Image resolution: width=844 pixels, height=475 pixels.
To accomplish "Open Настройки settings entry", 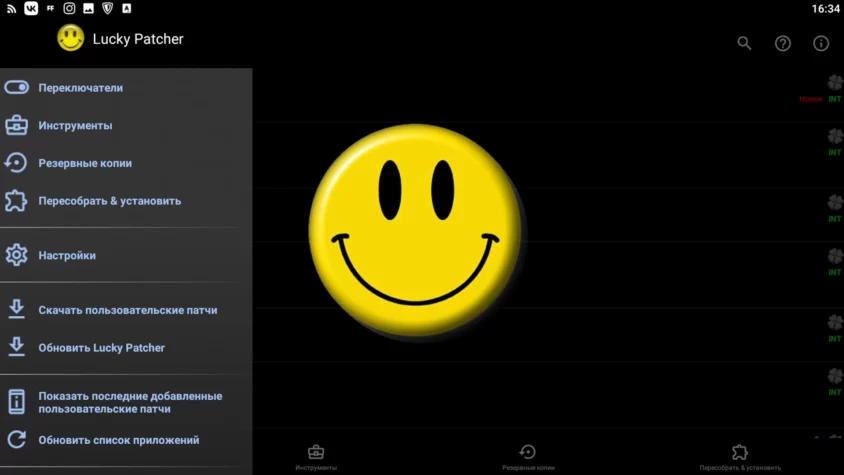I will point(126,255).
